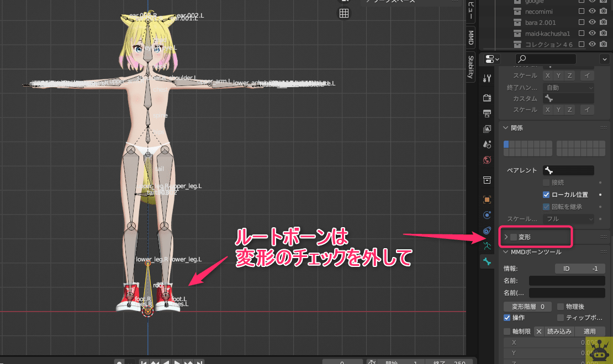Image resolution: width=613 pixels, height=364 pixels.
Task: Open the Output properties tab
Action: tap(487, 113)
